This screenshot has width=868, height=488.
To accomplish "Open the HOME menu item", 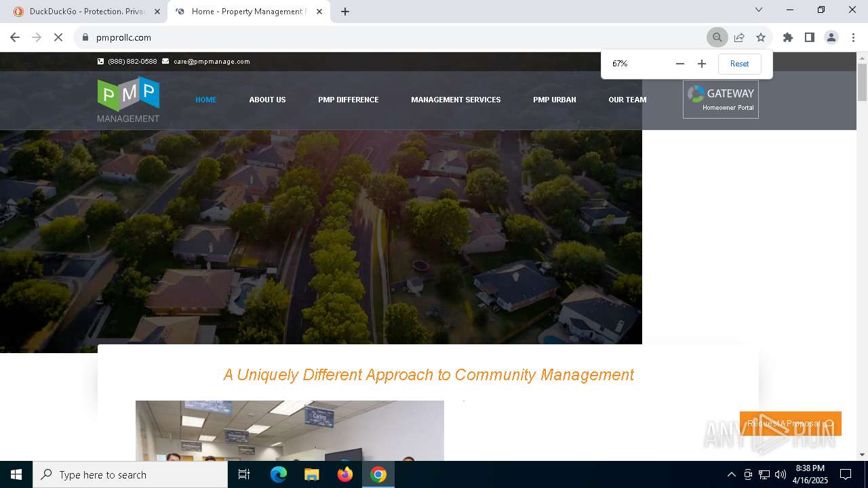I will (206, 100).
